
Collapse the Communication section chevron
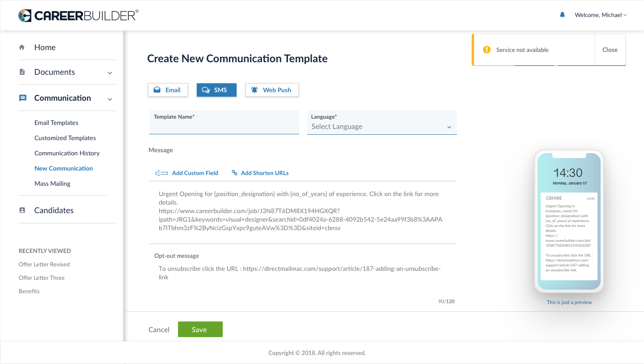(x=110, y=98)
